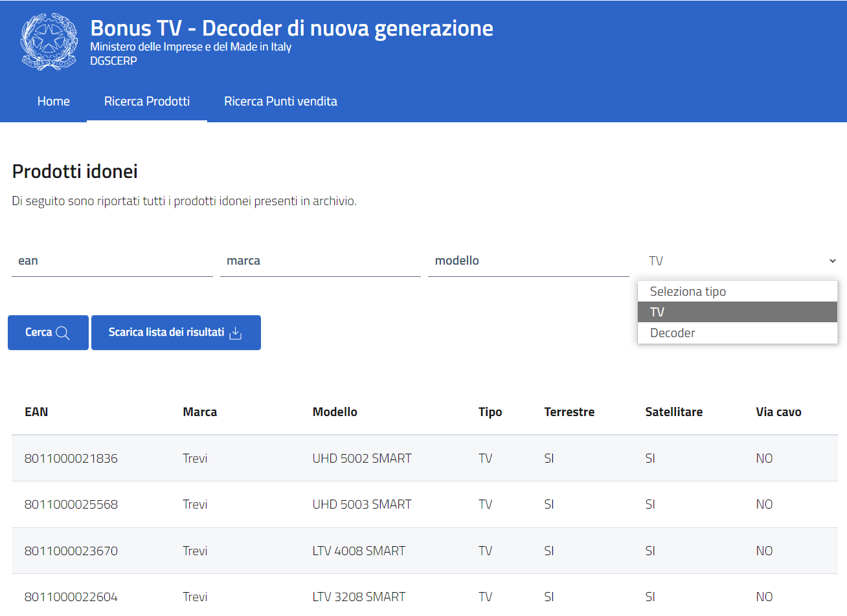
Task: Choose 'Decoder' in the type dropdown
Action: tap(672, 333)
